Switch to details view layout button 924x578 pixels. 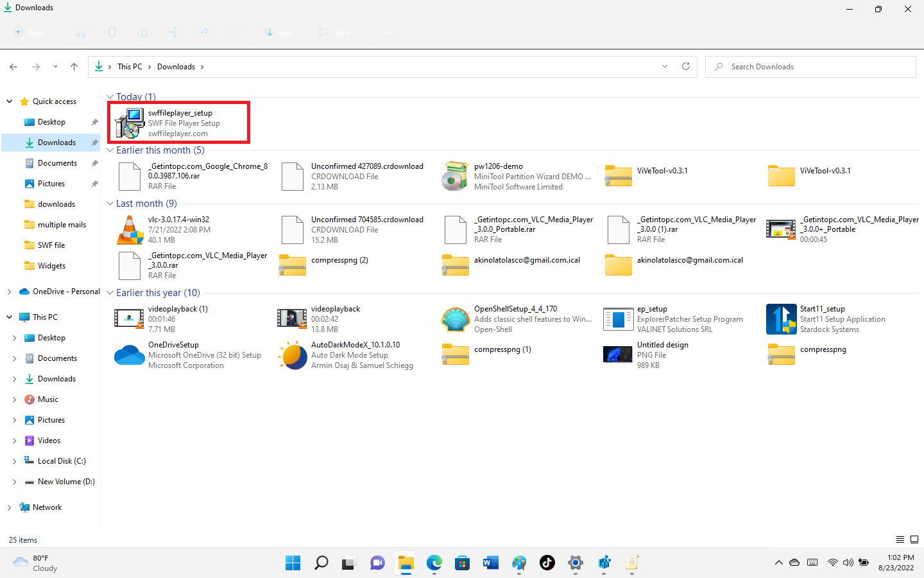coord(900,539)
